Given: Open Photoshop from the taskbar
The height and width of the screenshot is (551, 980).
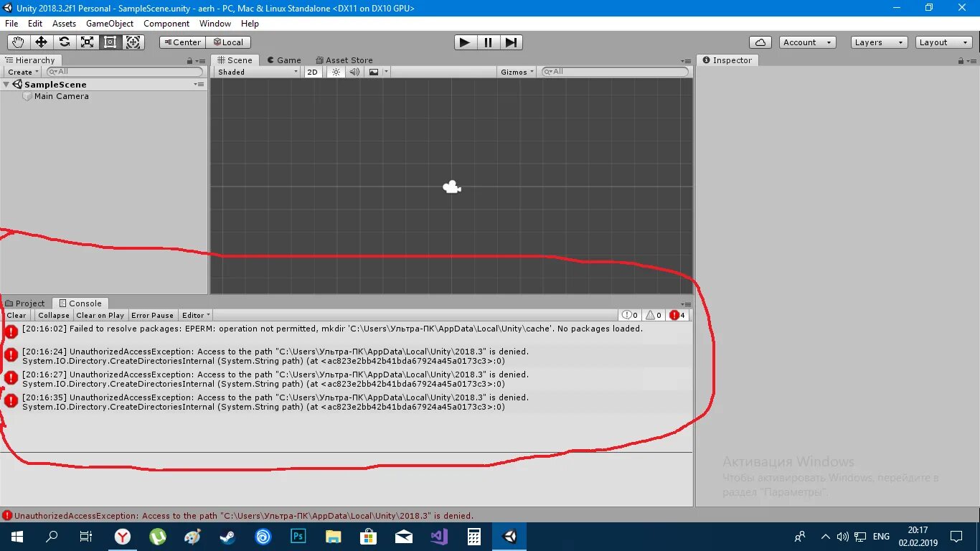Looking at the screenshot, I should (298, 537).
